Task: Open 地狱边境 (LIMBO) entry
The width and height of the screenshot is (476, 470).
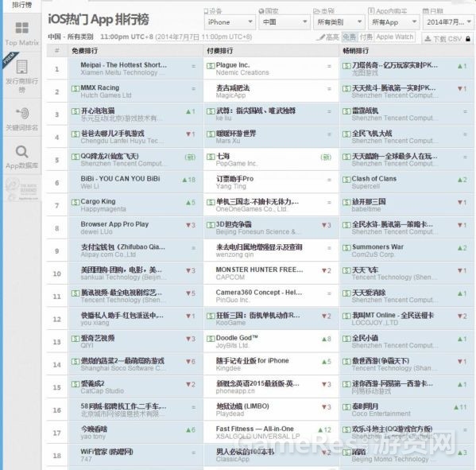Action: [x=242, y=406]
